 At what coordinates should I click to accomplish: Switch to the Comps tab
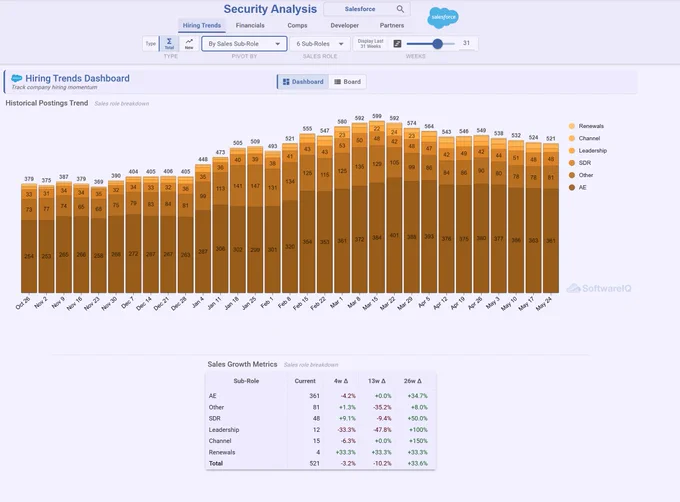297,25
